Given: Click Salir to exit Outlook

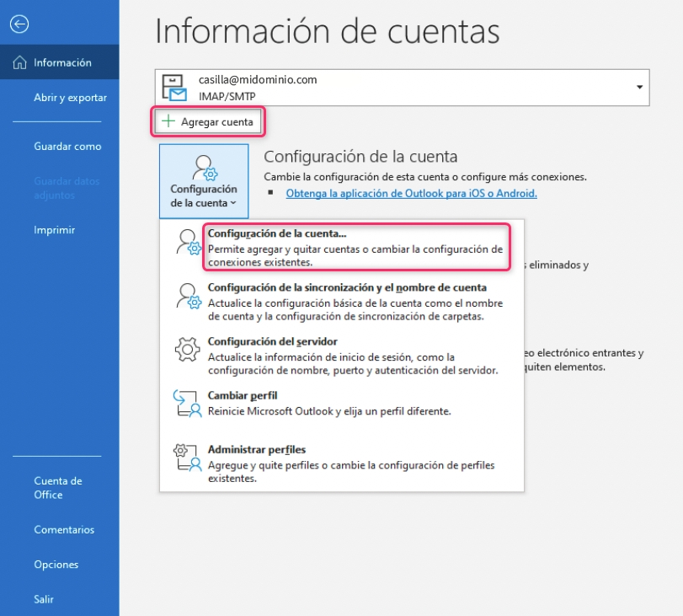Looking at the screenshot, I should [x=44, y=599].
